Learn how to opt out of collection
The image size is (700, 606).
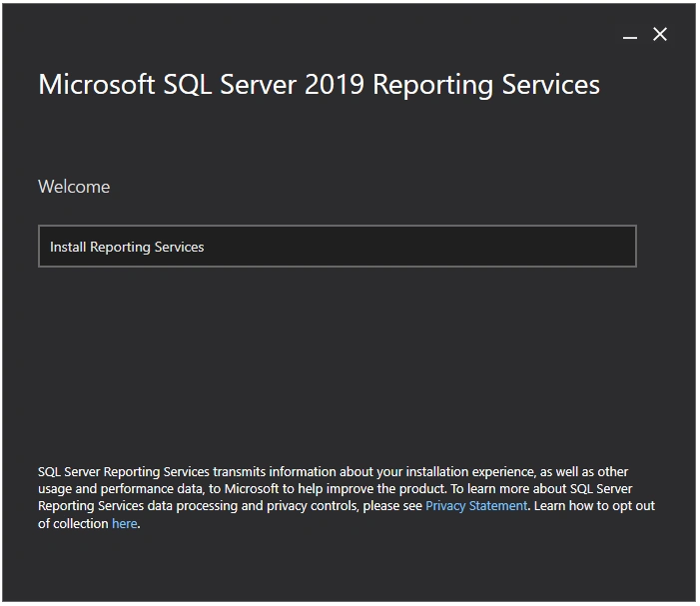click(124, 523)
